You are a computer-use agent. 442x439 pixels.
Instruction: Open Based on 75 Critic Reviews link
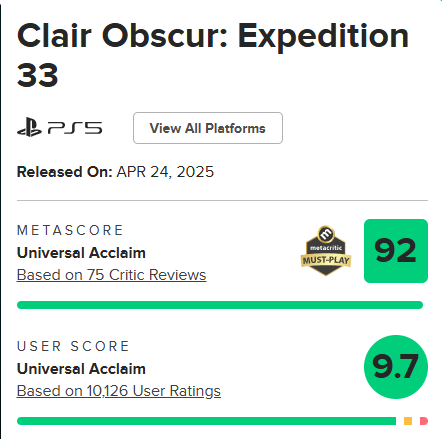coord(112,275)
